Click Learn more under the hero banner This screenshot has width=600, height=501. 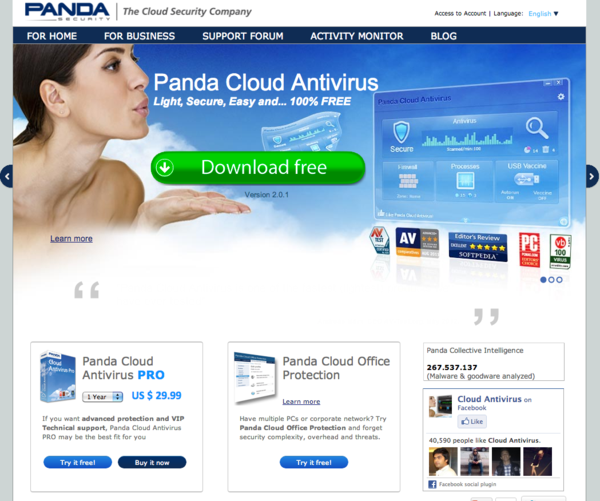pyautogui.click(x=71, y=239)
